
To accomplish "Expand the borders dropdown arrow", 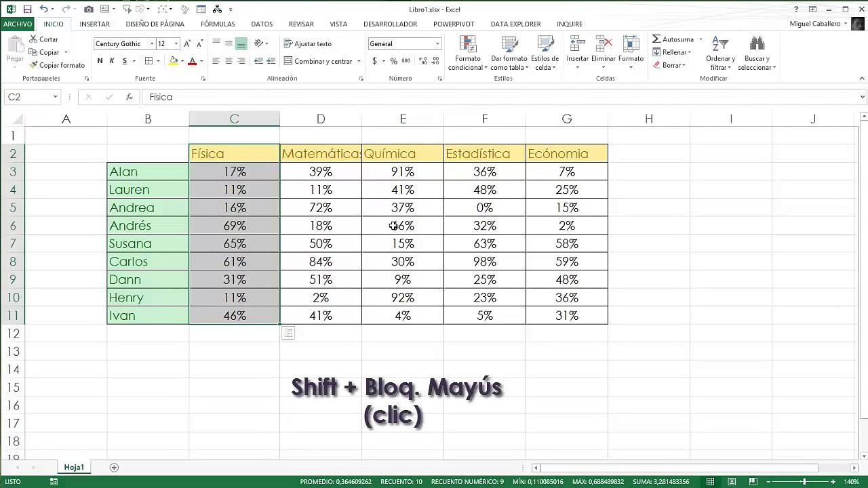I will tap(157, 61).
